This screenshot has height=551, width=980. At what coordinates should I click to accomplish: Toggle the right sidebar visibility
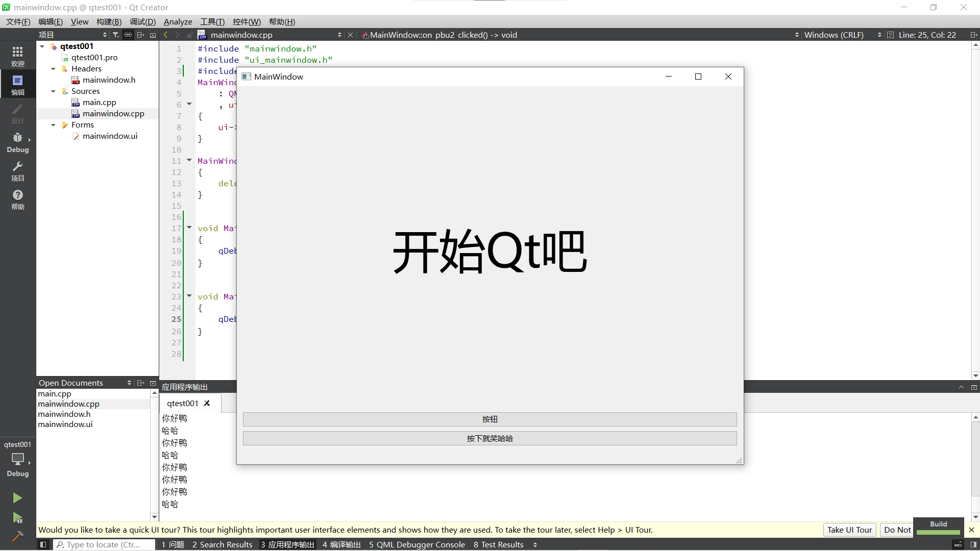pos(973,544)
